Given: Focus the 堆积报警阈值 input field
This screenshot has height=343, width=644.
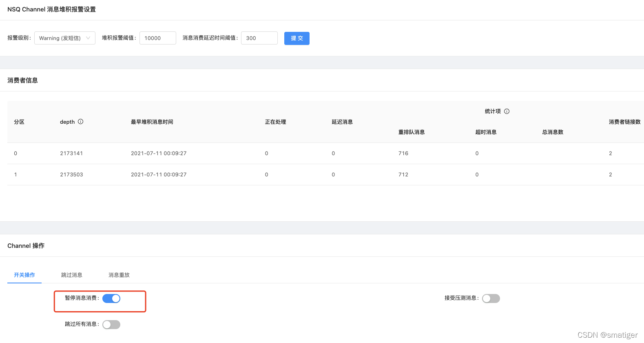Looking at the screenshot, I should point(158,38).
